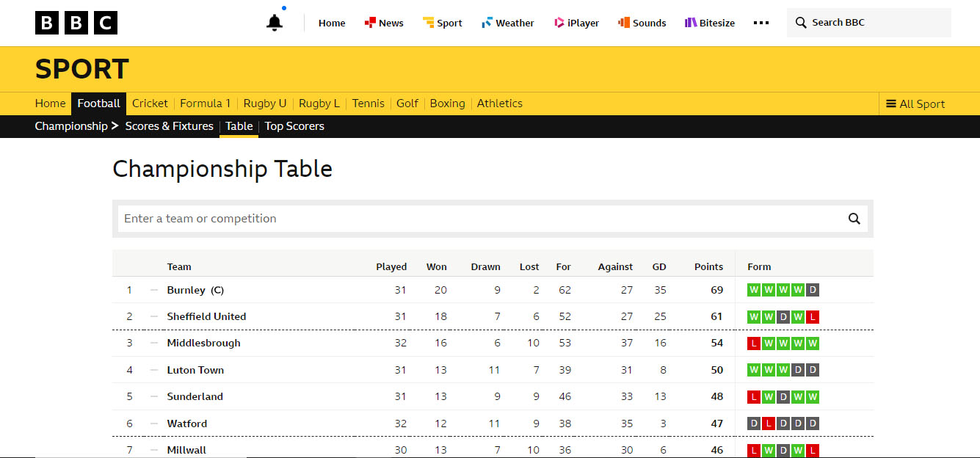Open the Bitesize icon link
980x458 pixels.
click(x=691, y=23)
